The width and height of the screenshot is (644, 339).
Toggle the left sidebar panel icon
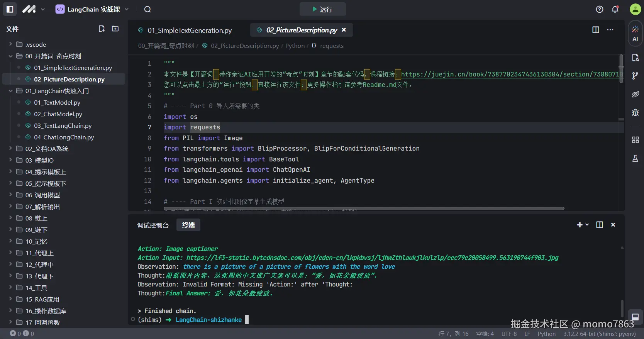[x=10, y=9]
